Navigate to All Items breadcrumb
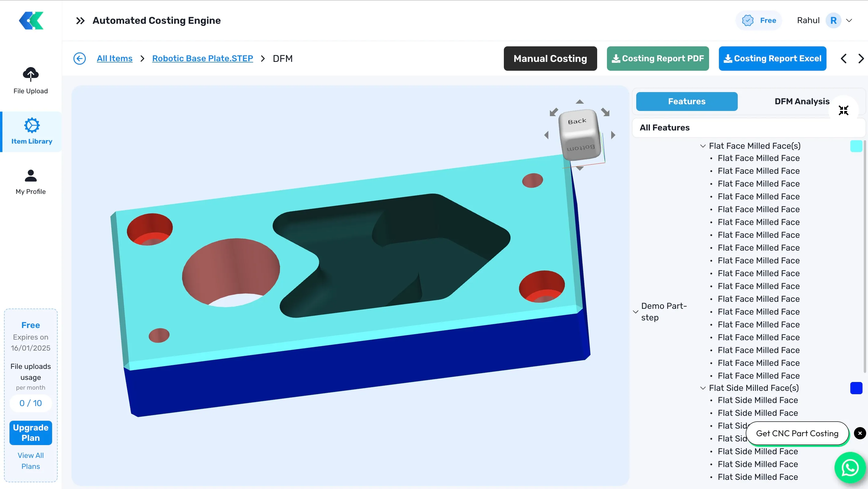This screenshot has width=868, height=489. [114, 58]
